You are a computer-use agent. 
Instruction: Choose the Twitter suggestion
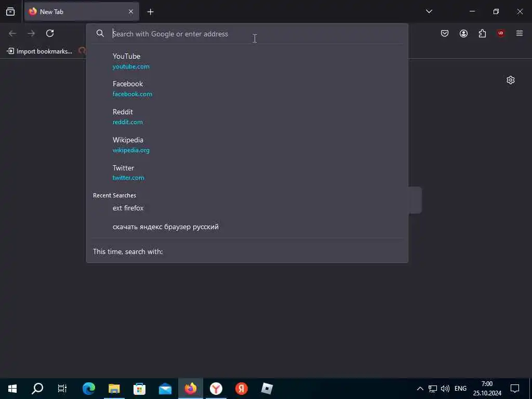pos(247,172)
